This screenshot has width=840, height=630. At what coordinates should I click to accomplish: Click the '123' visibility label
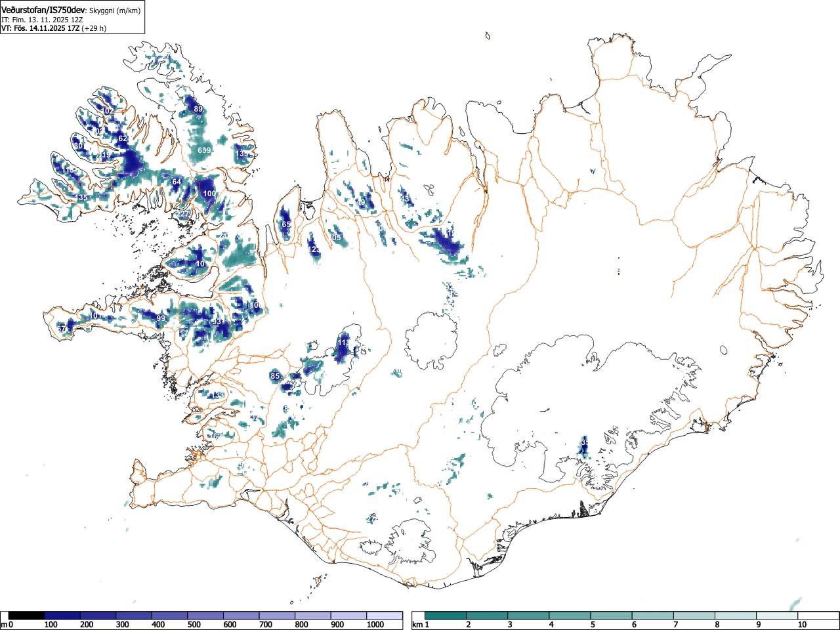point(315,250)
